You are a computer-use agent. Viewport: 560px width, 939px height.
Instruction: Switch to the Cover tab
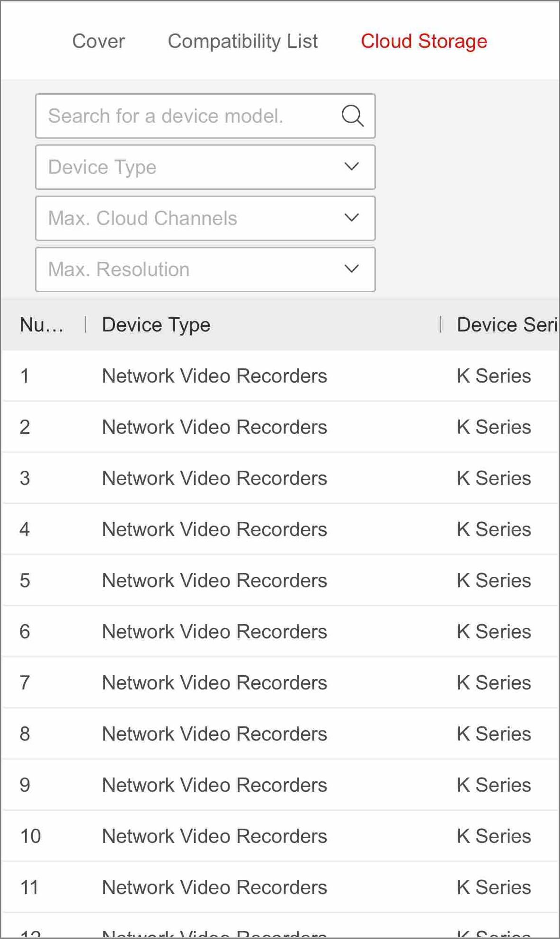pos(98,41)
